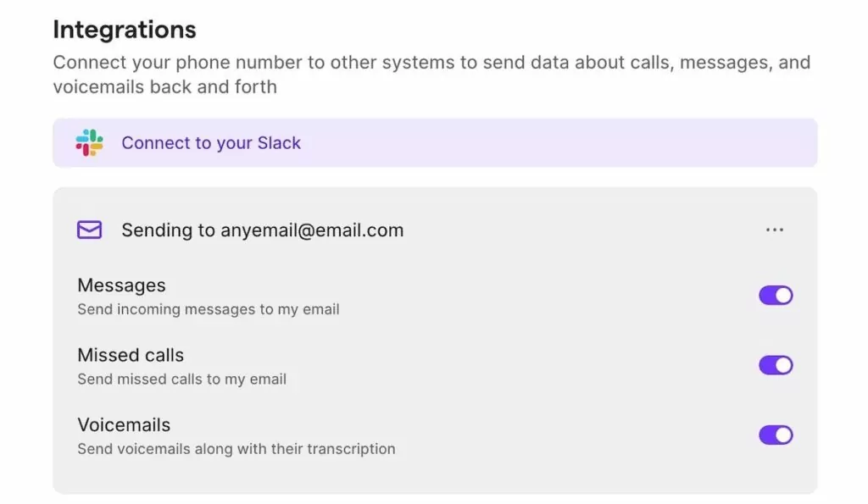This screenshot has height=504, width=868.
Task: Click the Messages setting label
Action: click(121, 285)
